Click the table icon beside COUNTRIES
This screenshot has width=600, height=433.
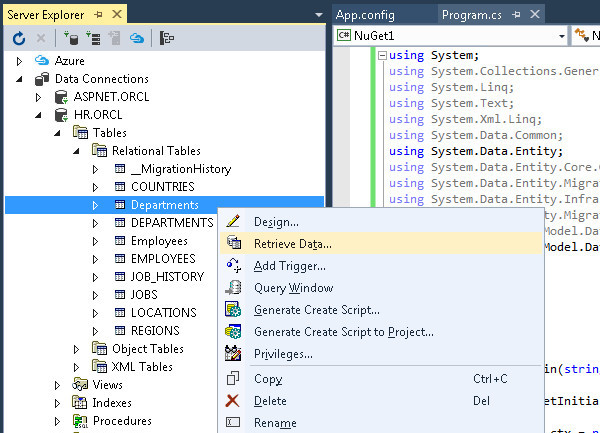119,187
